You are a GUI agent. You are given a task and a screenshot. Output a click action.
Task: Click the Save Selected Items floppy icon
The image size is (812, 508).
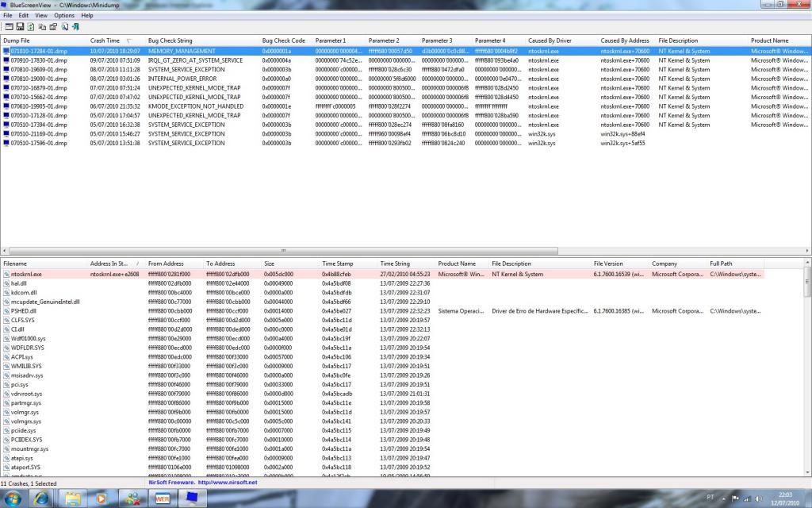(20, 26)
